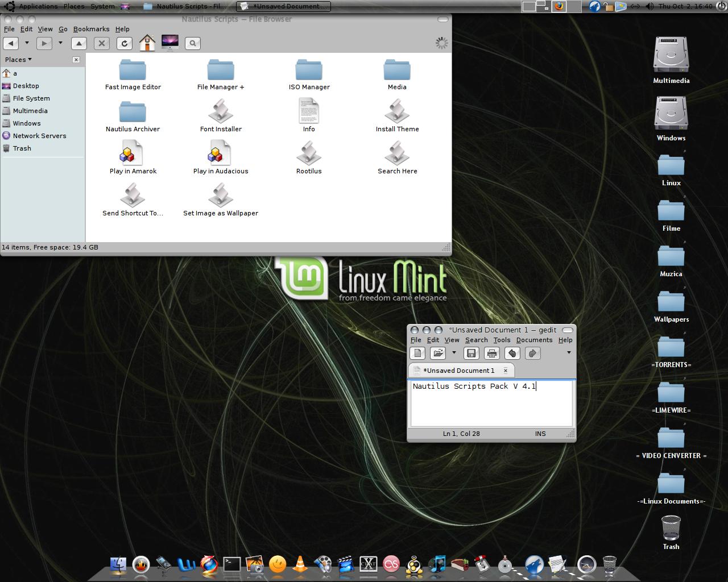Viewport: 728px width, 582px height.
Task: Select the Unsaved Document 1 tab
Action: (458, 371)
